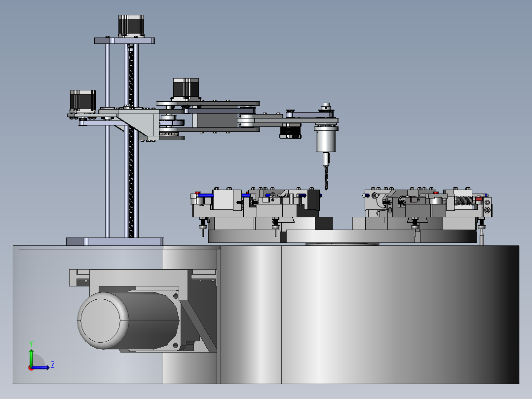Click the drill bit tip below the spindle
The image size is (532, 399).
point(326,178)
